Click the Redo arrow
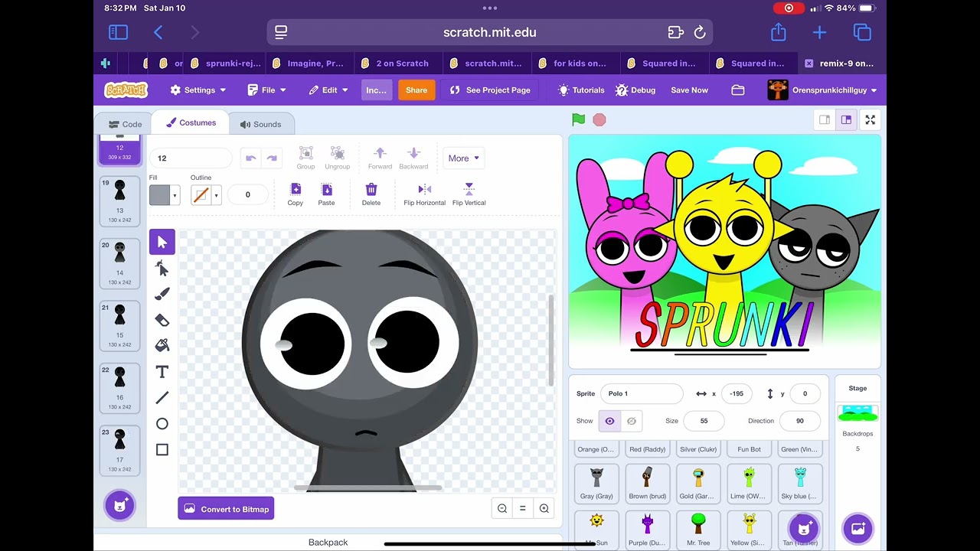This screenshot has height=551, width=980. coord(272,158)
